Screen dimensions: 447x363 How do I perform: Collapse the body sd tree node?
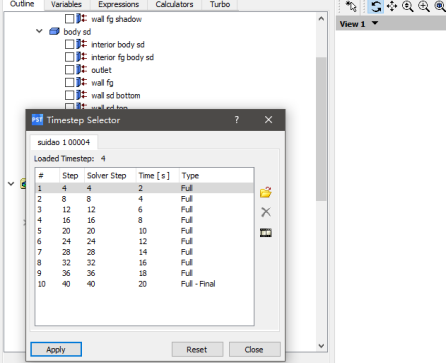39,31
